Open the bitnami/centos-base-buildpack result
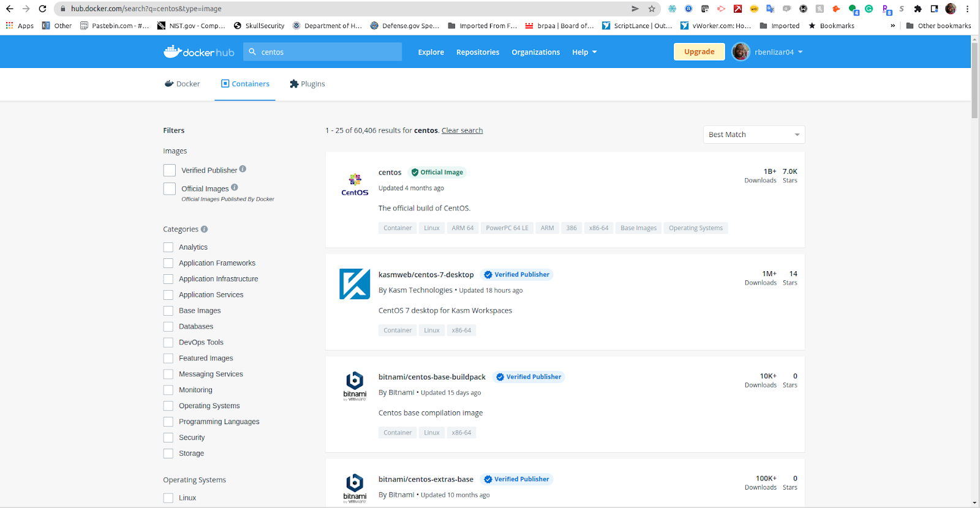 click(432, 377)
